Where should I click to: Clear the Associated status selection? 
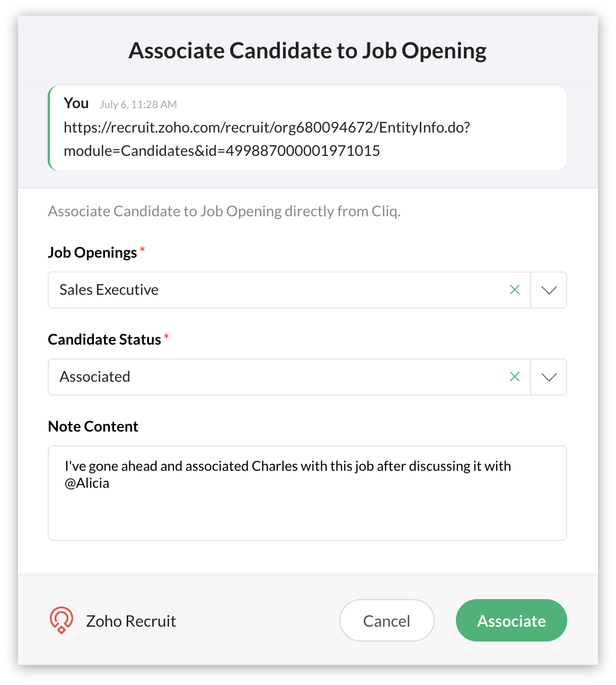tap(514, 377)
